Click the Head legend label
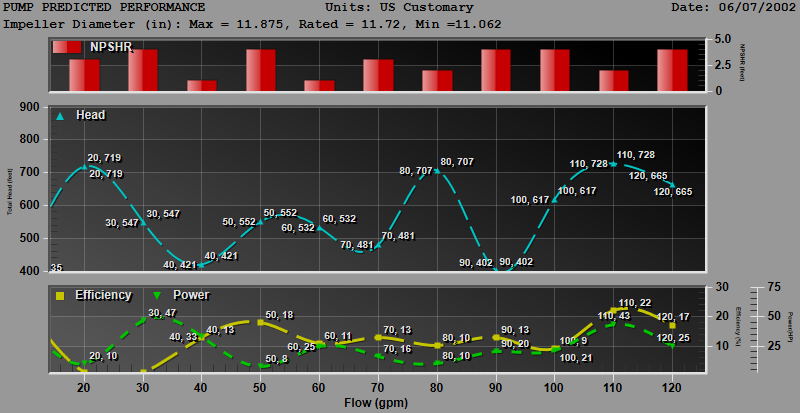This screenshot has height=413, width=800. point(90,115)
